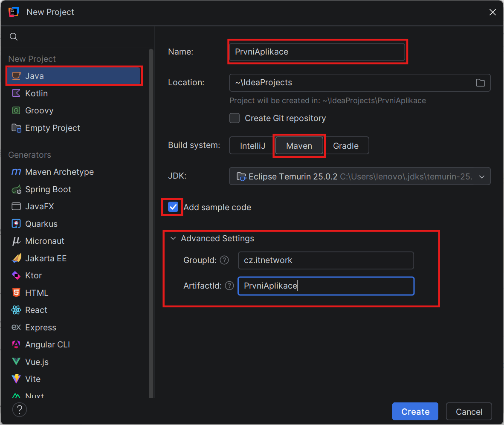Click the Angular CLI logo icon

click(x=16, y=344)
